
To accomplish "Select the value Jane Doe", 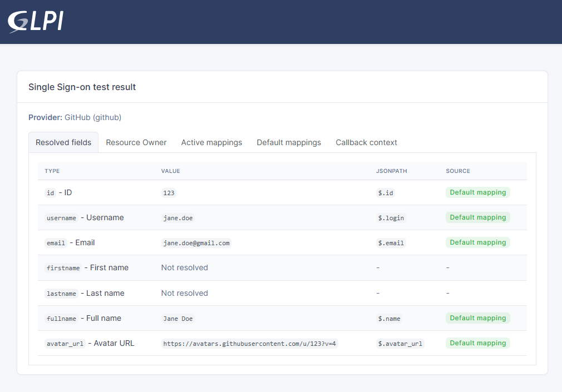I will click(178, 319).
